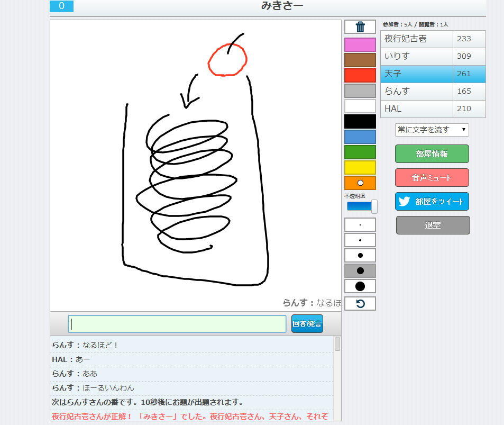
Task: Click the Twitter share room button
Action: [x=432, y=202]
